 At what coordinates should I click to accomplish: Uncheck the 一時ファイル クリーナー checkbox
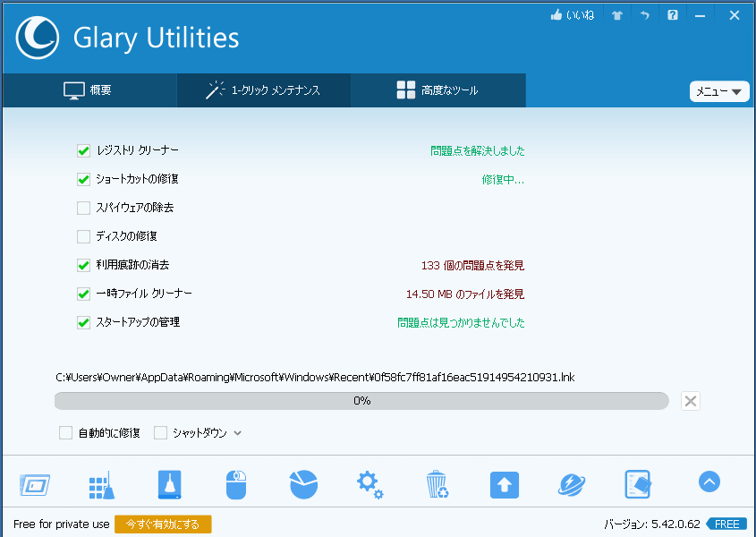point(83,294)
